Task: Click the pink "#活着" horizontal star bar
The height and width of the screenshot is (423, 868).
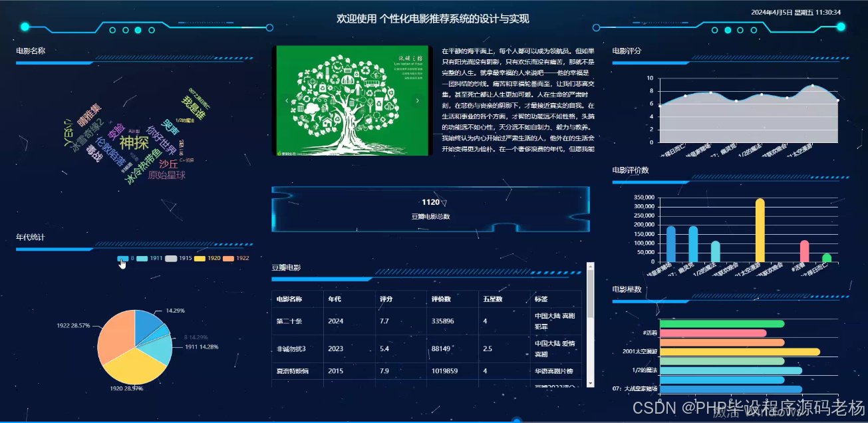Action: point(713,333)
